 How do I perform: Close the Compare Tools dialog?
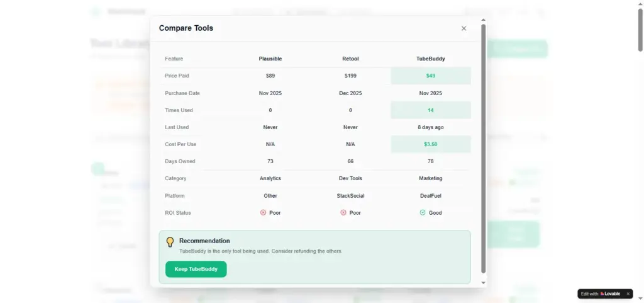point(464,28)
